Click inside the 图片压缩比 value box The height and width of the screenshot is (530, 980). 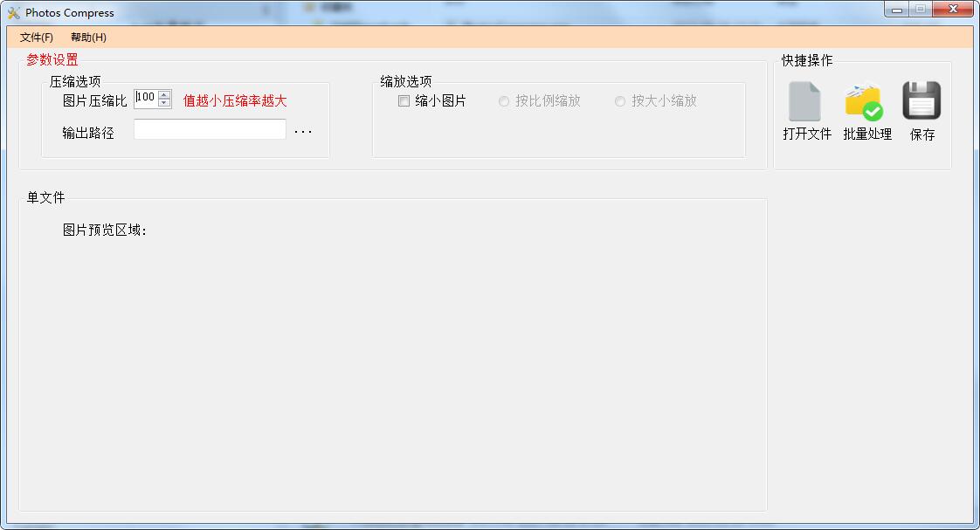pyautogui.click(x=146, y=99)
